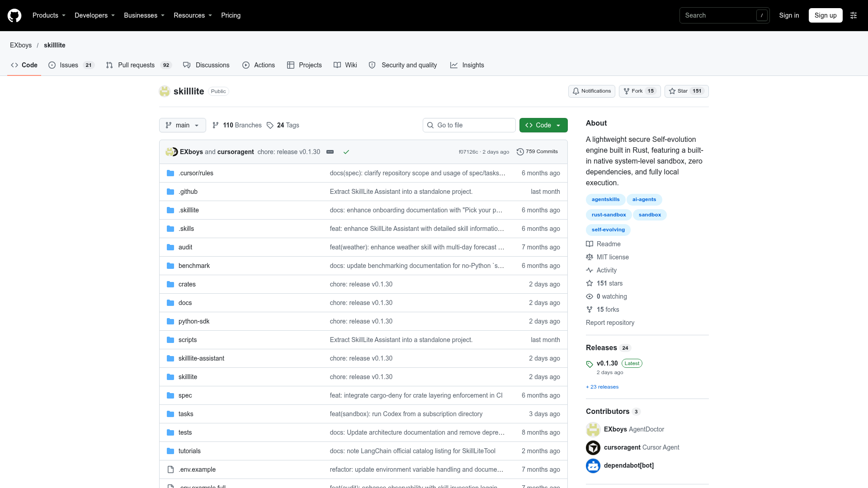View the green checkmark commit status

point(346,152)
